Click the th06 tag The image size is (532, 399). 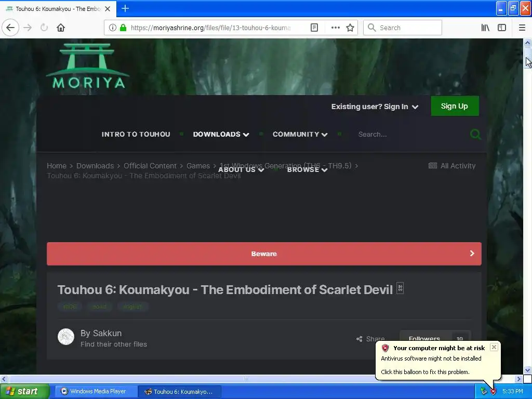click(70, 307)
